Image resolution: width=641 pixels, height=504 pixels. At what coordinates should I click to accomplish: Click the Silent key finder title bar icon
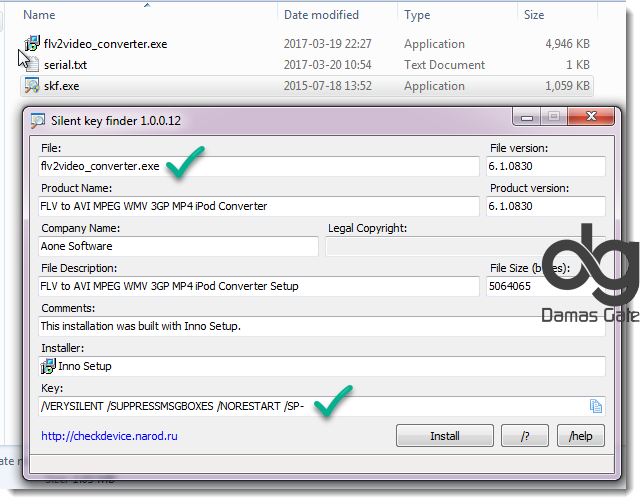click(x=38, y=121)
